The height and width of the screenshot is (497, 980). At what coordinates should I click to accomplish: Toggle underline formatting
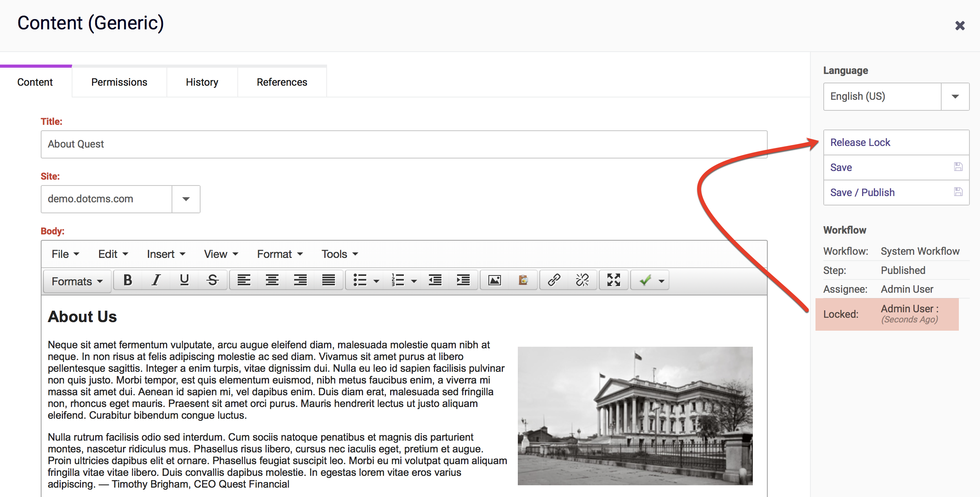[184, 280]
